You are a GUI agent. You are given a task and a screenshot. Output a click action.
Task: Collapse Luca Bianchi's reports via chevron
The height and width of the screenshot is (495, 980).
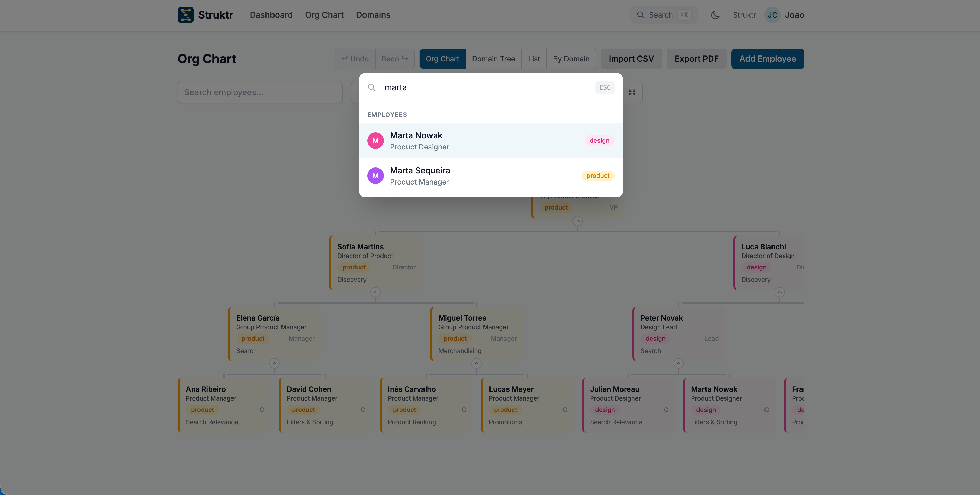[779, 292]
